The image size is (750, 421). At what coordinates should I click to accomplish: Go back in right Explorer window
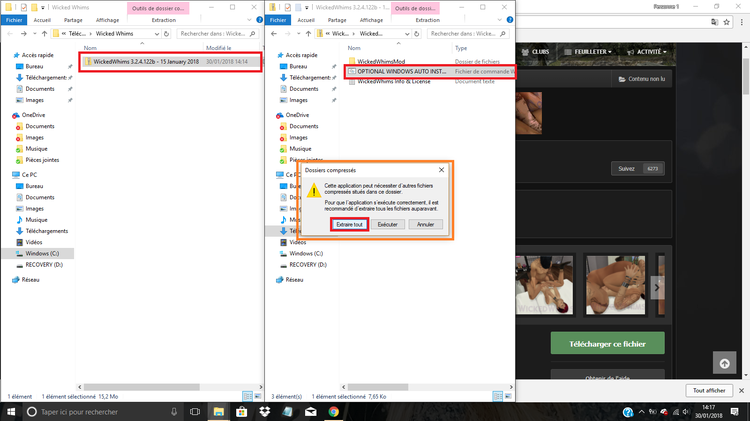[x=274, y=33]
